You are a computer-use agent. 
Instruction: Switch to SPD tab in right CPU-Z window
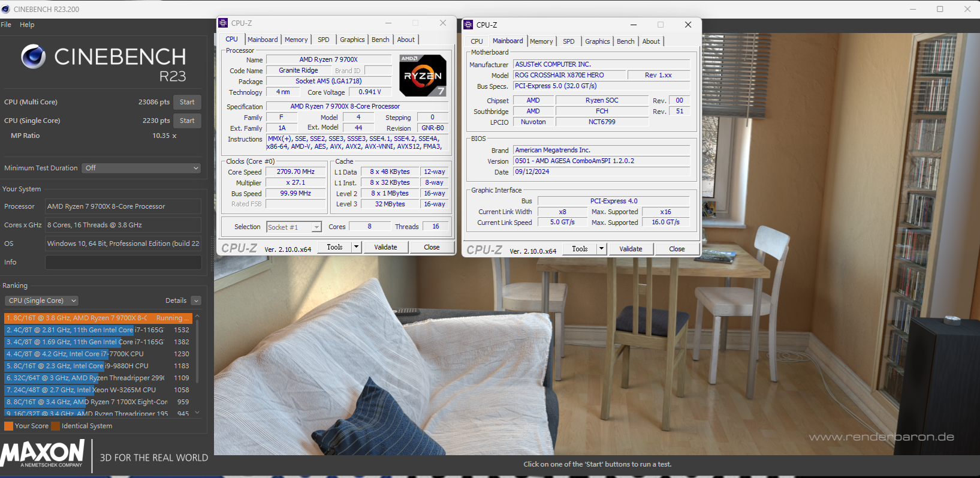(x=569, y=41)
